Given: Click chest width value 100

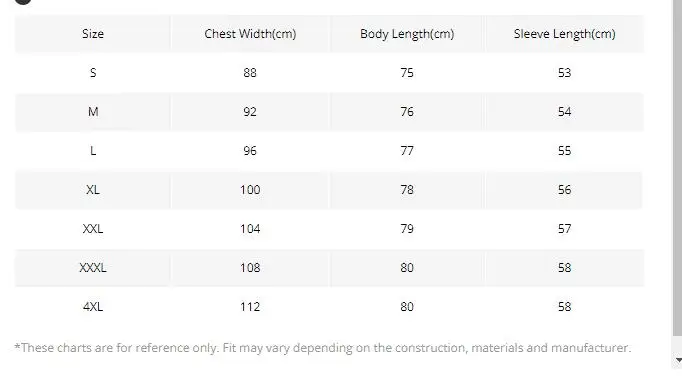Looking at the screenshot, I should tap(250, 190).
